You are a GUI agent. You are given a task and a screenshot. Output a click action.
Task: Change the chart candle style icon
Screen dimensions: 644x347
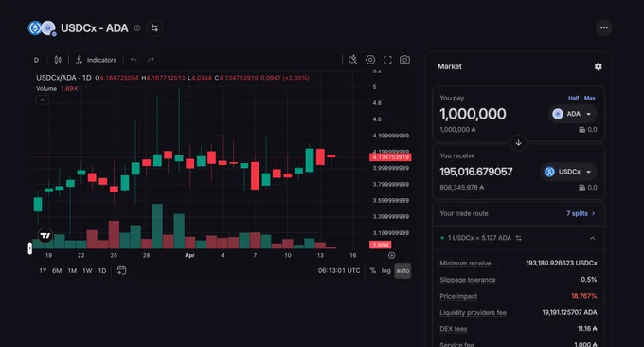click(x=58, y=60)
